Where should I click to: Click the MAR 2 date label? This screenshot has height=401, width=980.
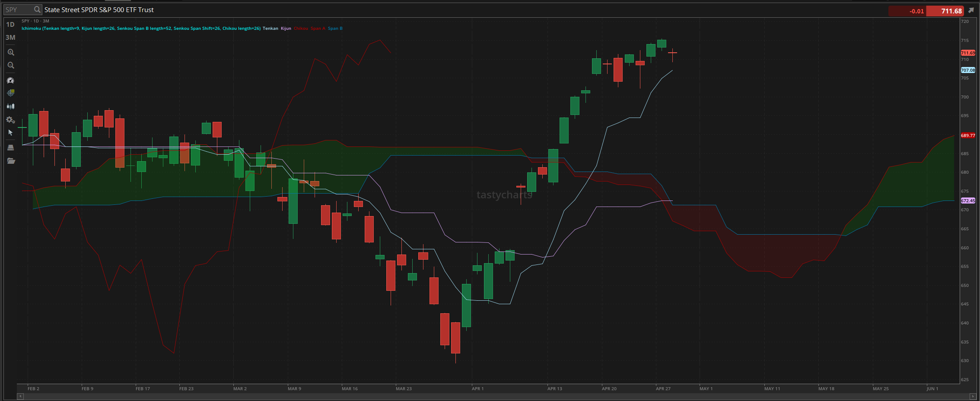(240, 388)
